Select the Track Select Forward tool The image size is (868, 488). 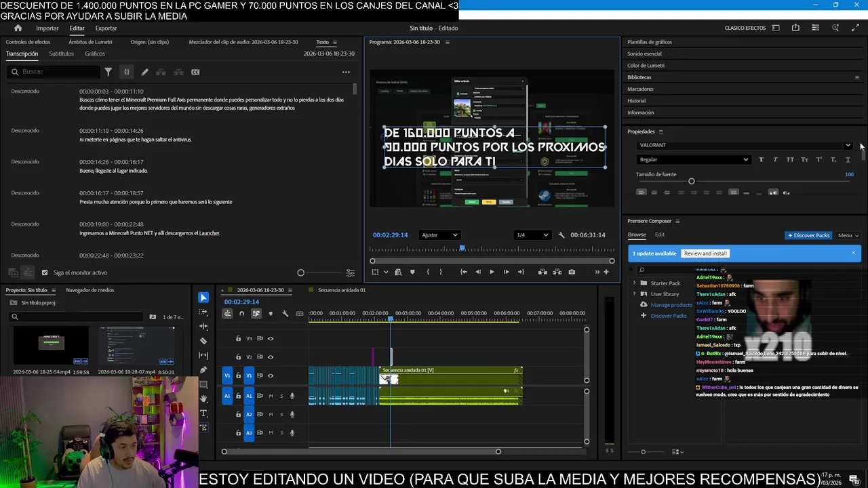[203, 312]
